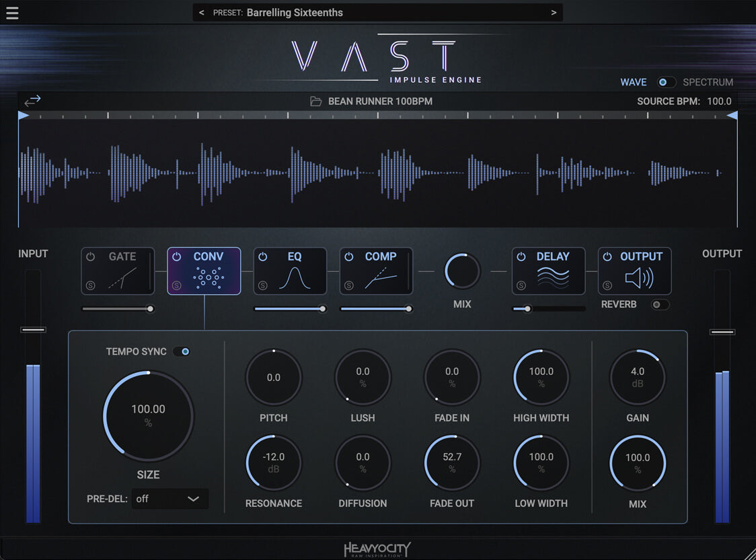Toggle the COMP module power icon
The image size is (756, 560).
349,257
